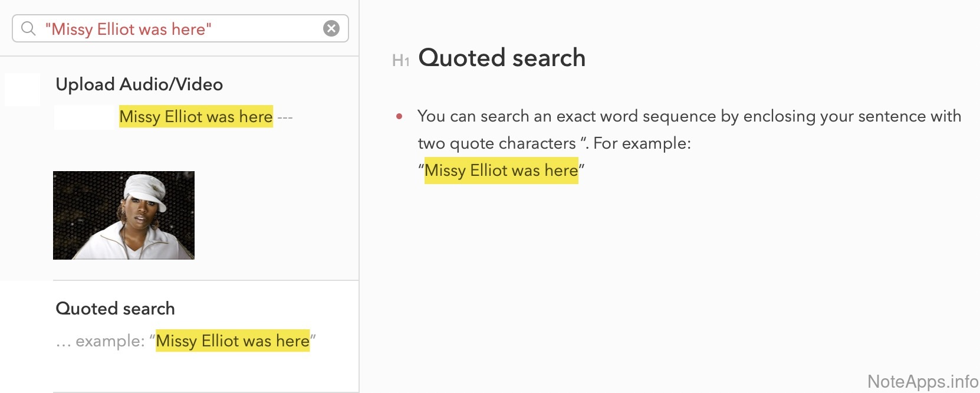This screenshot has height=393, width=980.
Task: Click the magnifying glass search icon
Action: pos(28,28)
